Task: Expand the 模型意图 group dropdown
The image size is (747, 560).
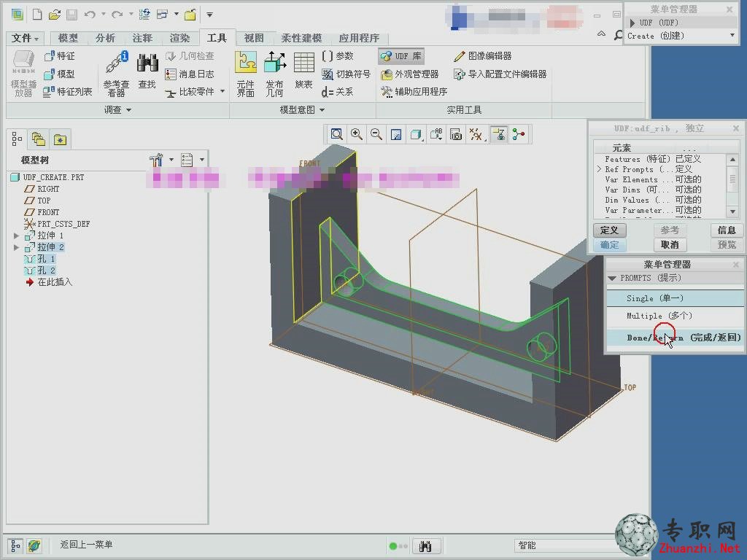Action: [302, 110]
